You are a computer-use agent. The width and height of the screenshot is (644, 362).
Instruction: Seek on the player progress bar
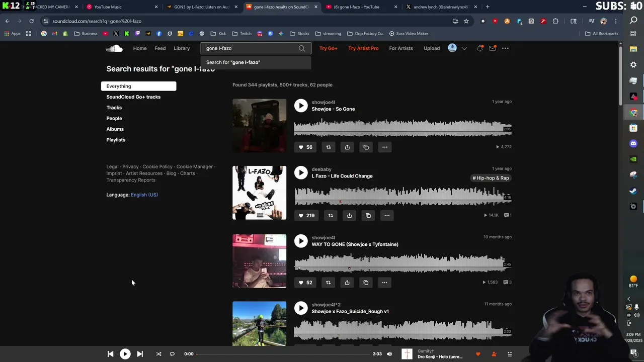284,354
